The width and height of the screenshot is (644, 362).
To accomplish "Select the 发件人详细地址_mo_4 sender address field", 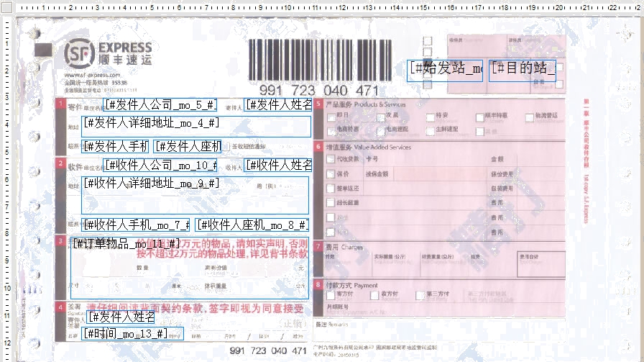I will coord(196,127).
